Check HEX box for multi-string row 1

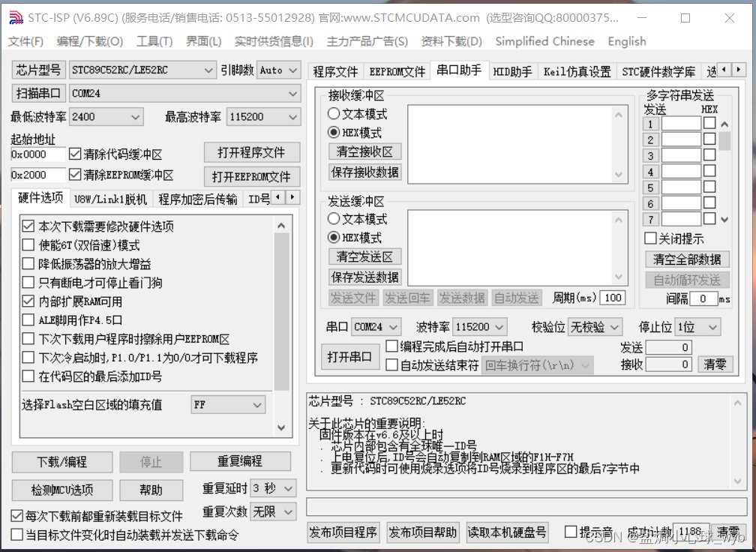709,124
